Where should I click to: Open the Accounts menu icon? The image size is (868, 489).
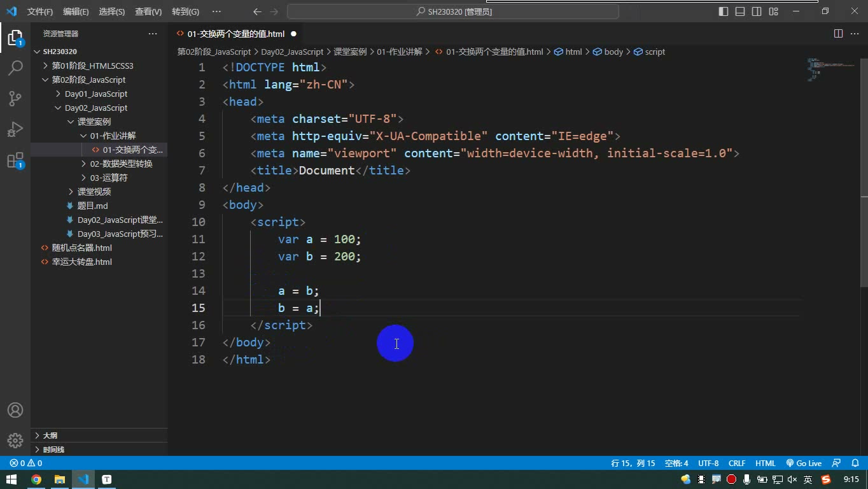(15, 410)
